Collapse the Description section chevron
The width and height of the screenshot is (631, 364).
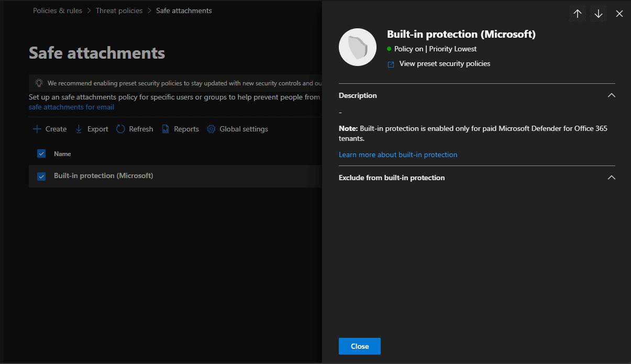click(x=611, y=96)
